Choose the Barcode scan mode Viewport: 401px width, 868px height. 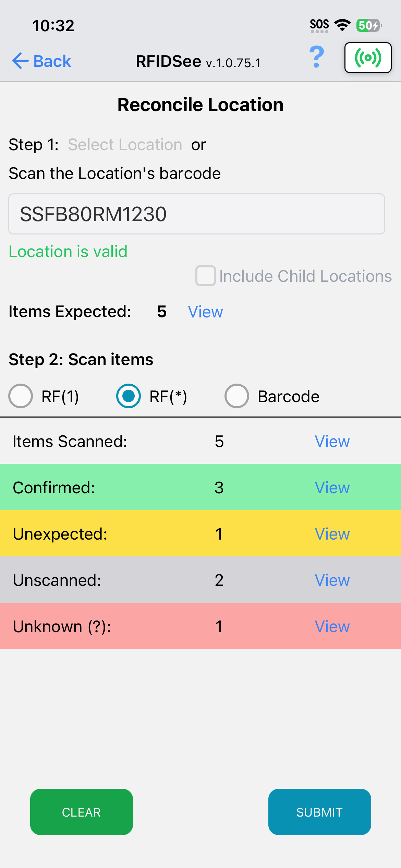(x=237, y=396)
